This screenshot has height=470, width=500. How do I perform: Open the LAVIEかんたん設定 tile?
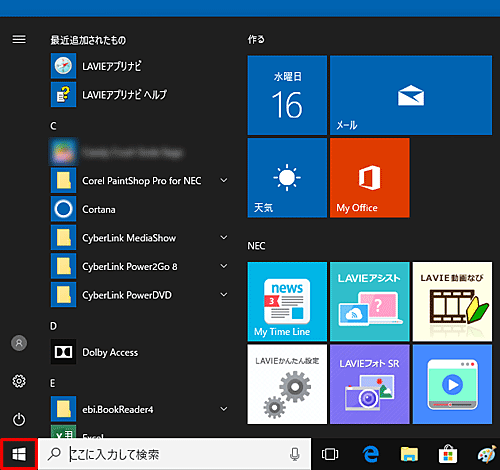(287, 384)
